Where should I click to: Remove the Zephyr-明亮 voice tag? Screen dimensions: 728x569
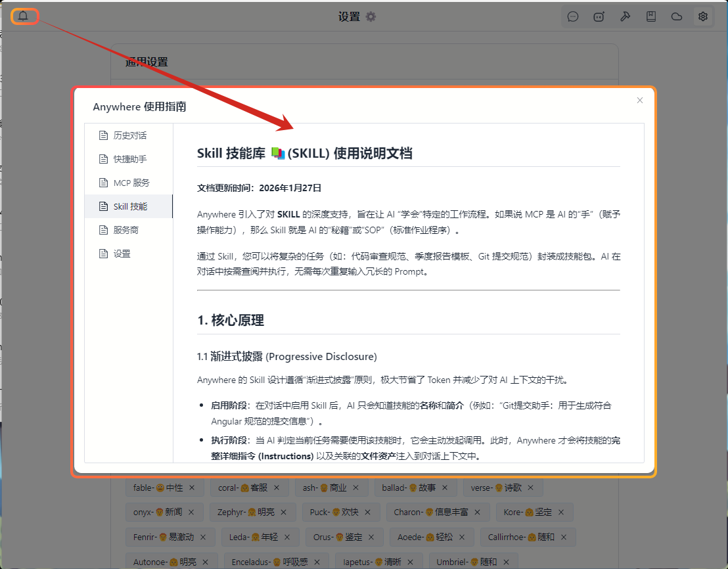283,512
